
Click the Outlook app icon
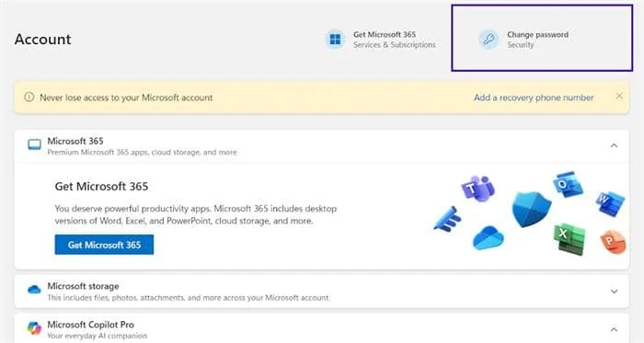(568, 185)
